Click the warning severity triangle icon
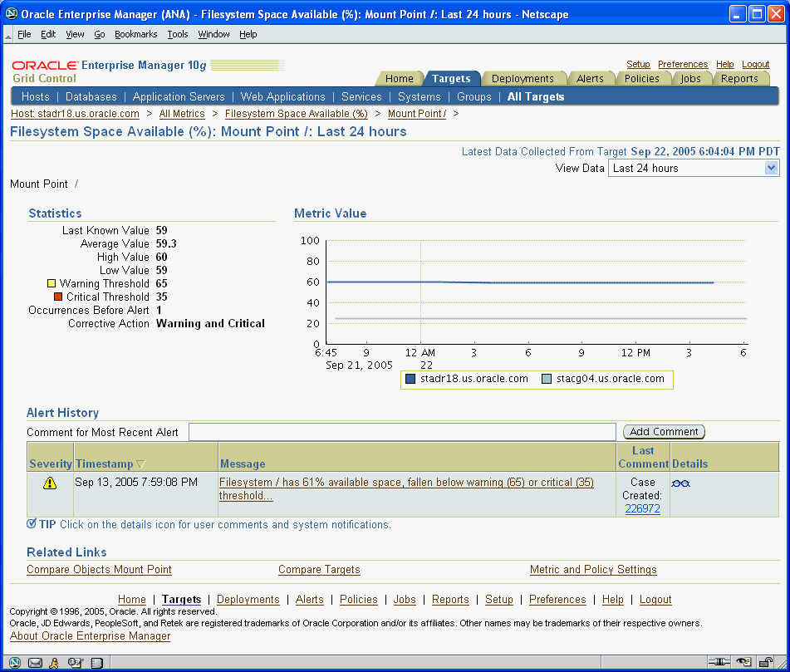This screenshot has height=672, width=790. coord(50,483)
